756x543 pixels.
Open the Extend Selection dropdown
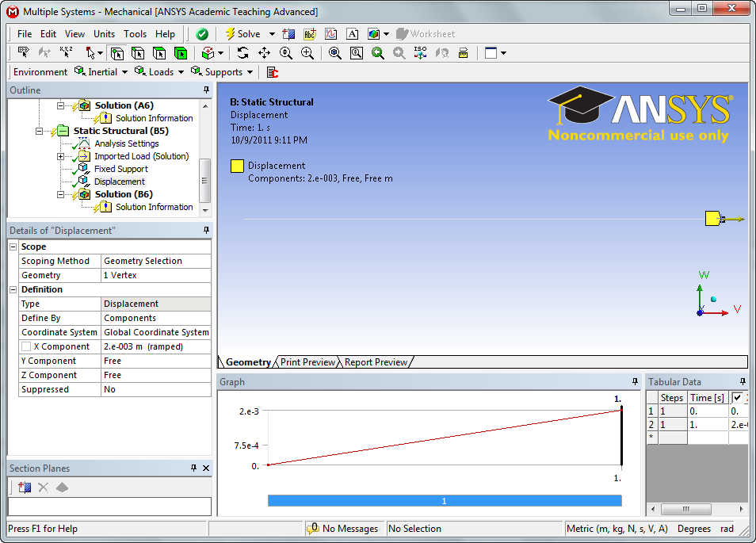pos(221,53)
